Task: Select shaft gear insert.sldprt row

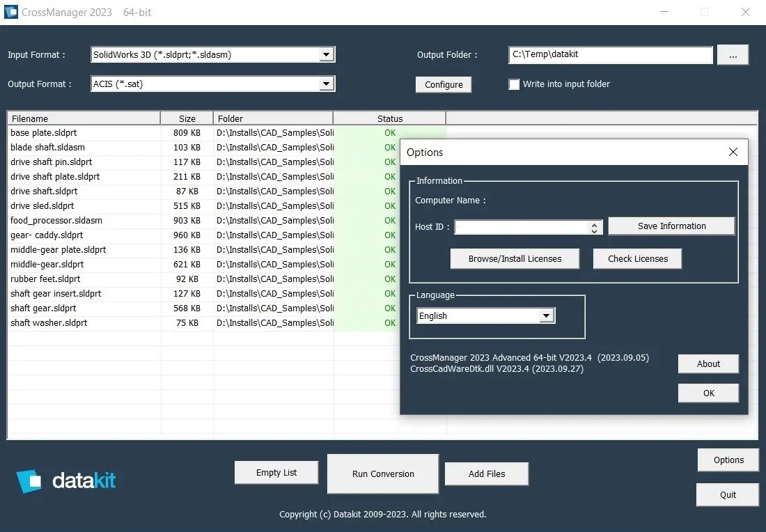Action: click(203, 294)
